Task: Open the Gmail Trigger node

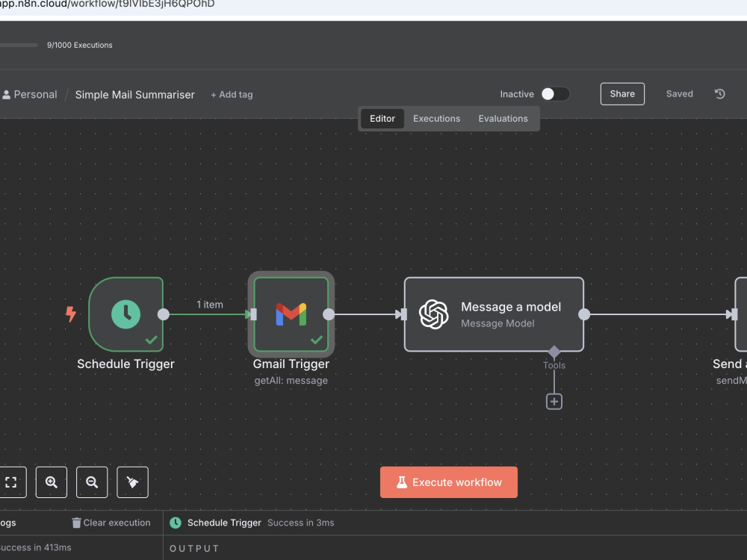Action: pos(291,314)
